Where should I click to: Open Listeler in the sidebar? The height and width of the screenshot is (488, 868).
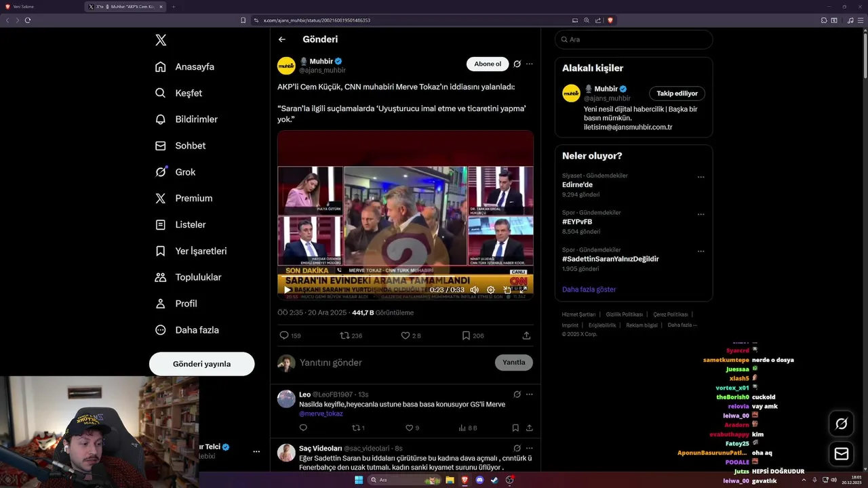[x=180, y=224]
